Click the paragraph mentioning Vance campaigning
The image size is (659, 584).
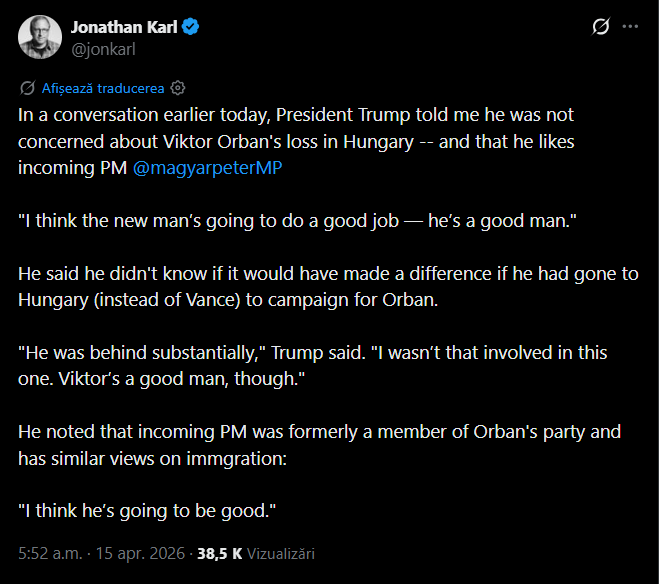(300, 287)
